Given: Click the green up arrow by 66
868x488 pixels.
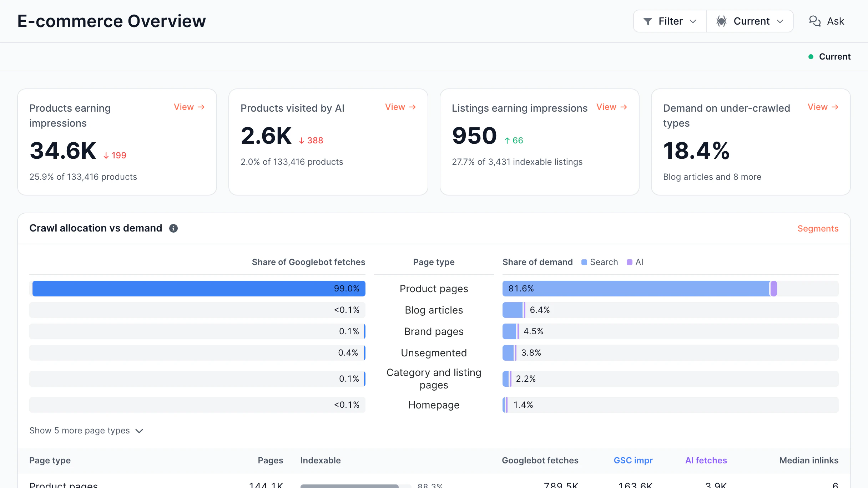Looking at the screenshot, I should [x=507, y=141].
